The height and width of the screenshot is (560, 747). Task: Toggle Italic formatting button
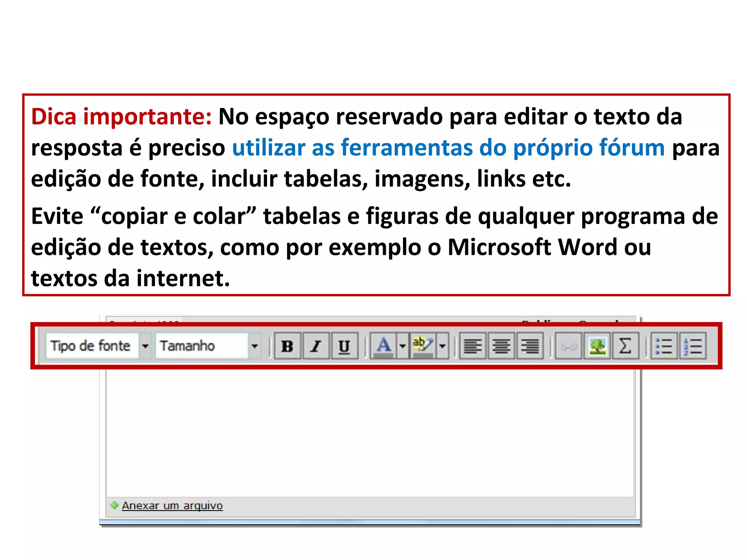pyautogui.click(x=316, y=346)
